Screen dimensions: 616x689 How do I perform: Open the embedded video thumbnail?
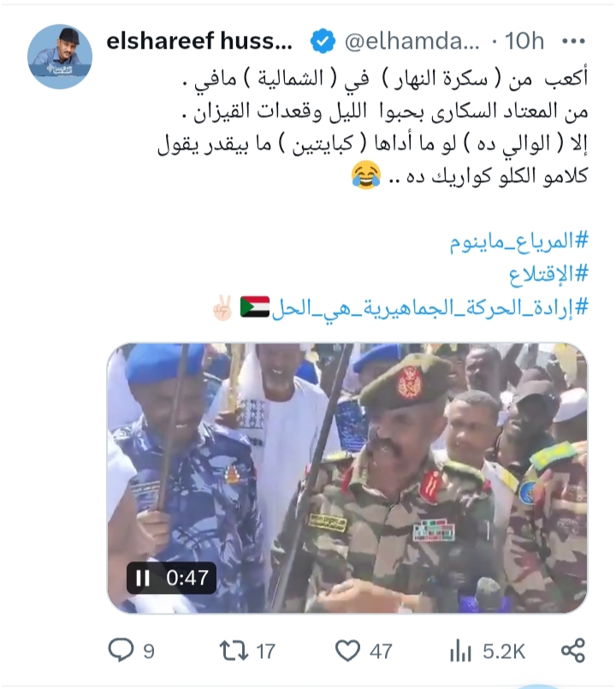click(347, 478)
